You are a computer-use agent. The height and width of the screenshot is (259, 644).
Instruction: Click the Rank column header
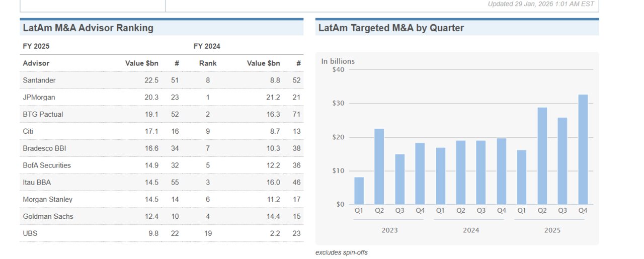click(x=208, y=63)
